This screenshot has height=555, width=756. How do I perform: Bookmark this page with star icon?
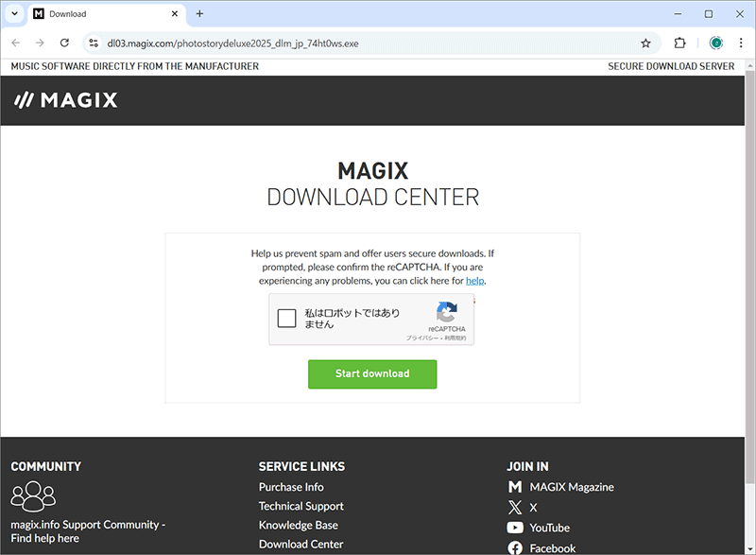[645, 43]
